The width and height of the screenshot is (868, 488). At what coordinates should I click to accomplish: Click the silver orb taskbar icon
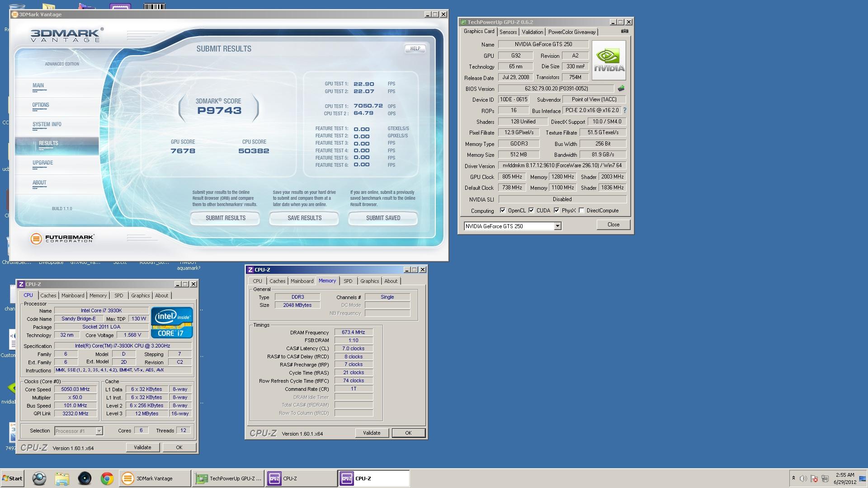[x=39, y=479]
